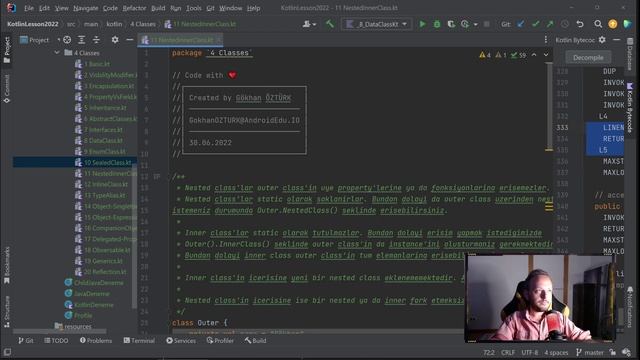Roll back changes with the undo icon
The width and height of the screenshot is (640, 360).
click(x=580, y=24)
